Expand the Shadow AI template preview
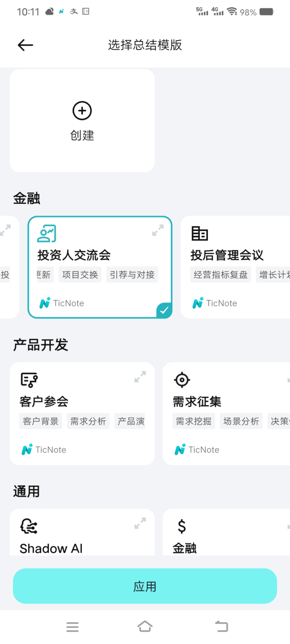 140,523
